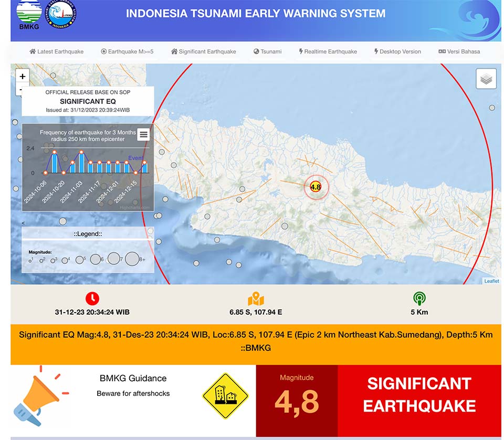Toggle the Event series in chart legend
Viewport: 504px width, 440px height.
pos(136,158)
